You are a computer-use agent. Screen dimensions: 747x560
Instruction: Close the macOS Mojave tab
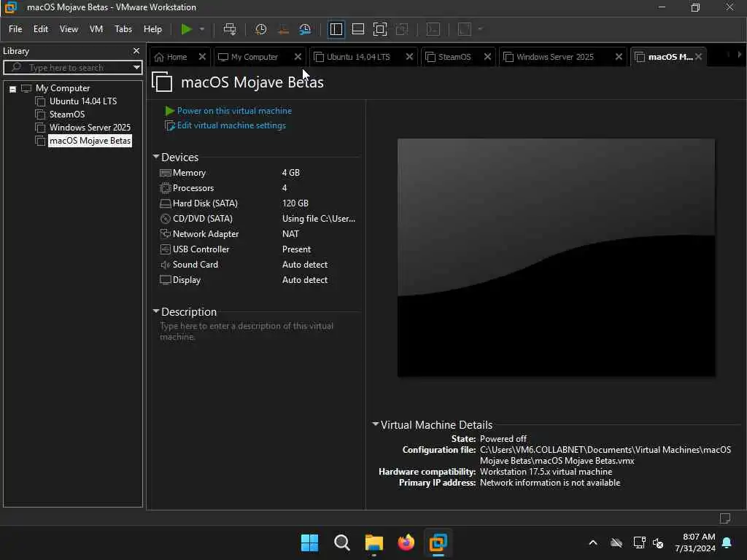click(x=698, y=57)
